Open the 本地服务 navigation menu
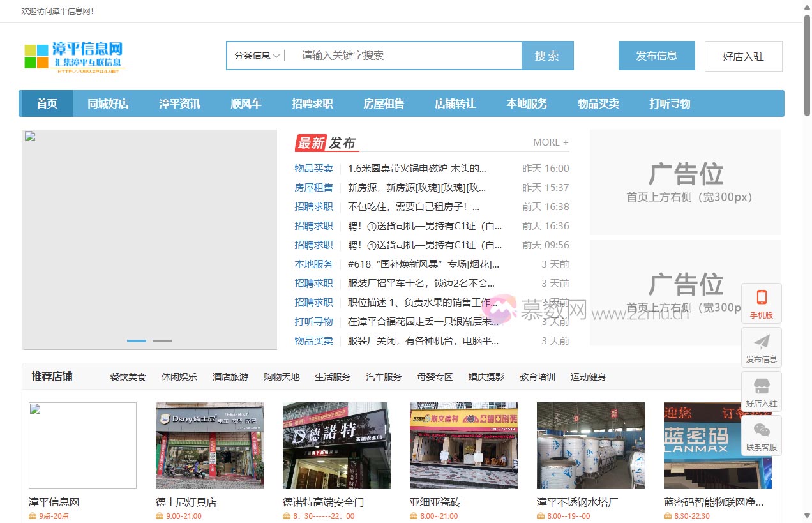 pyautogui.click(x=527, y=103)
